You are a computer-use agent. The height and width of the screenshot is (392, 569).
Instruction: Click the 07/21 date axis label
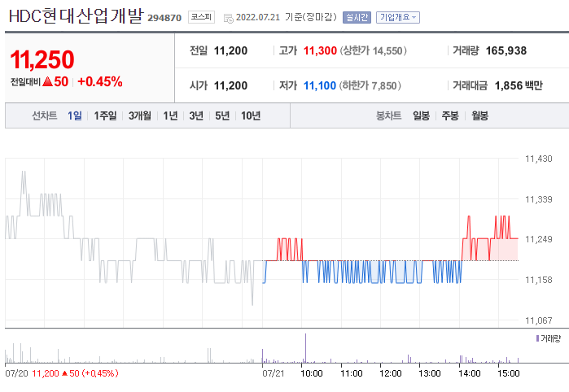(x=274, y=373)
